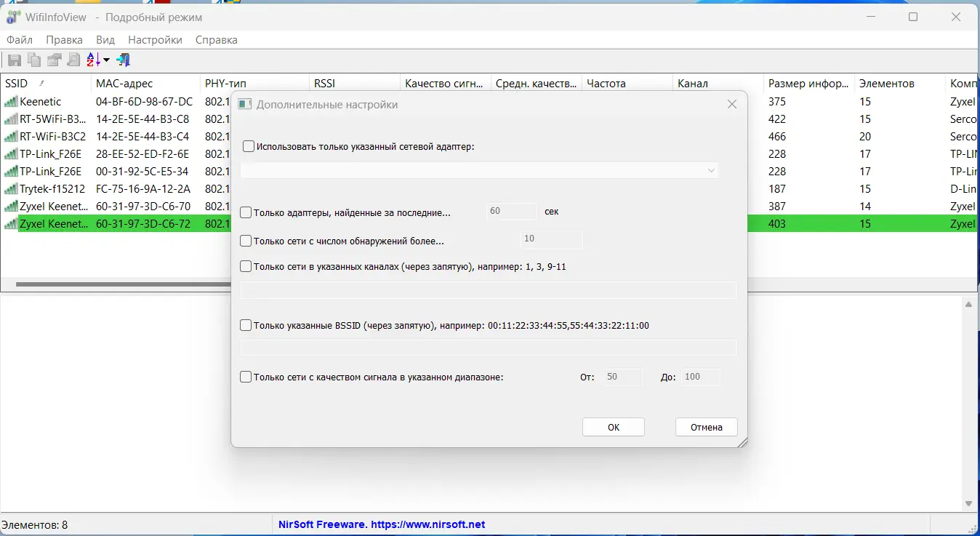Open the Настройки menu
Screen dimensions: 980x536
coord(155,40)
